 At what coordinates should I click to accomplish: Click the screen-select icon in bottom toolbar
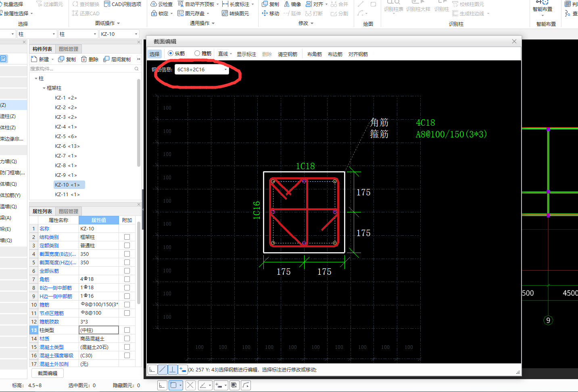click(x=234, y=385)
